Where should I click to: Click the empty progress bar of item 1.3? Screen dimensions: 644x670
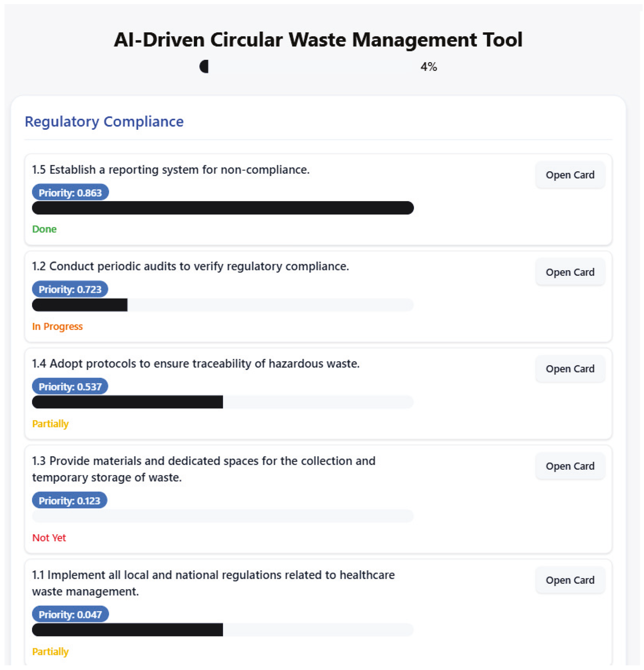[x=223, y=516]
